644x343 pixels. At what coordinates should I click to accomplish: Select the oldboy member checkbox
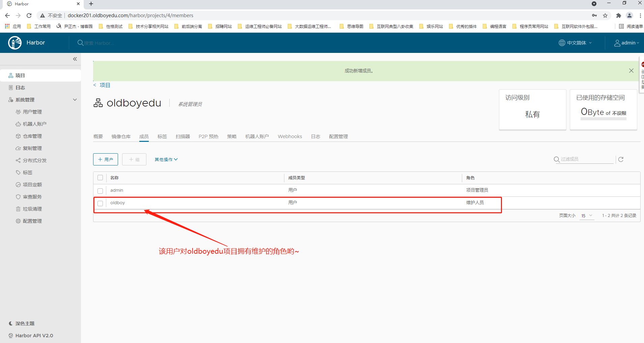100,203
